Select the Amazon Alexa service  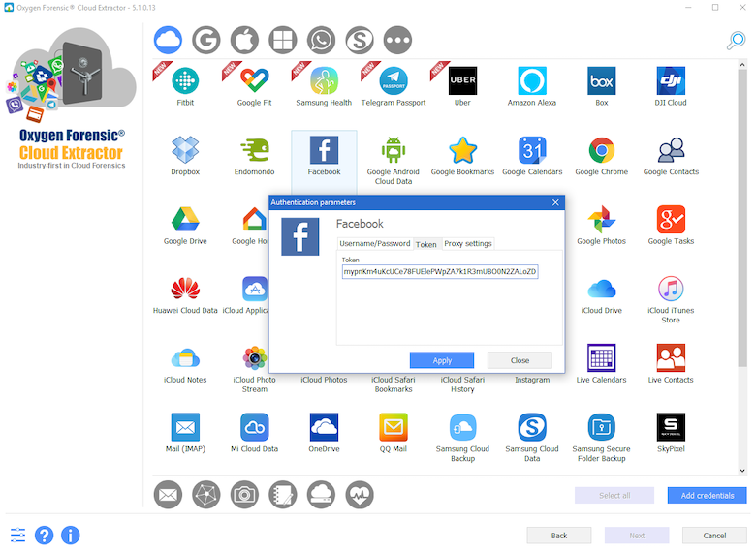click(x=532, y=81)
